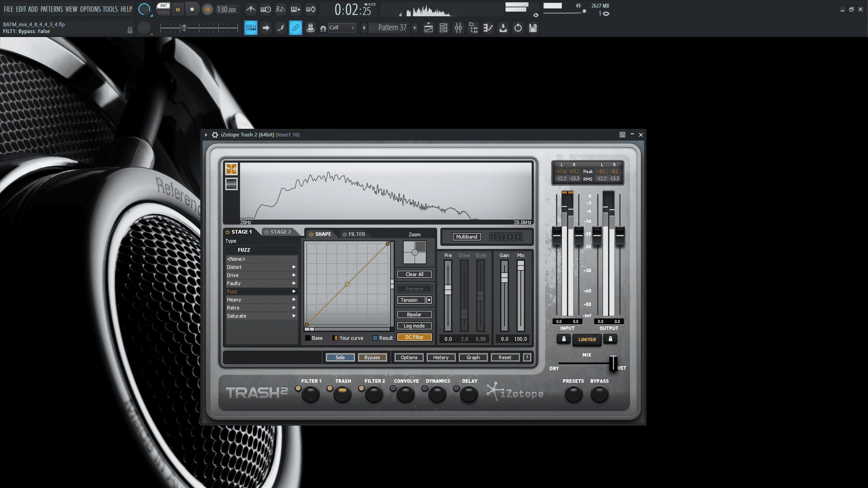Open the FILE menu

click(9, 9)
